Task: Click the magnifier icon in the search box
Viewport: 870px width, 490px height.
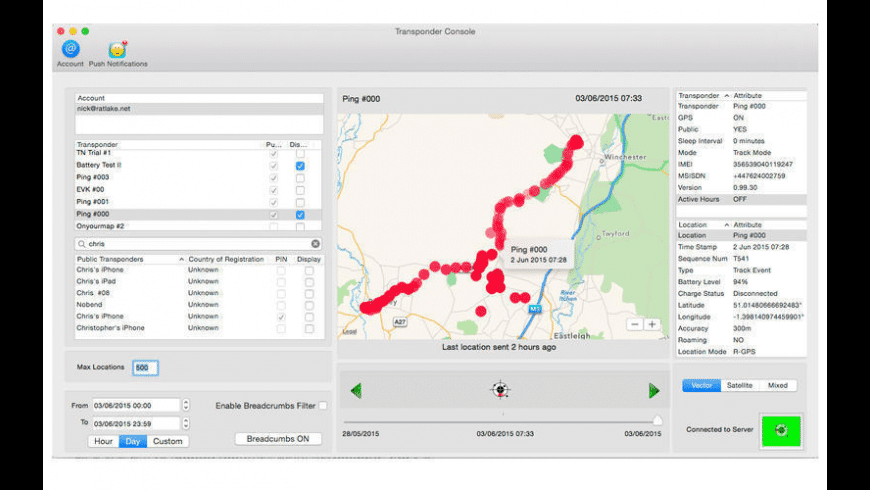Action: pyautogui.click(x=82, y=244)
